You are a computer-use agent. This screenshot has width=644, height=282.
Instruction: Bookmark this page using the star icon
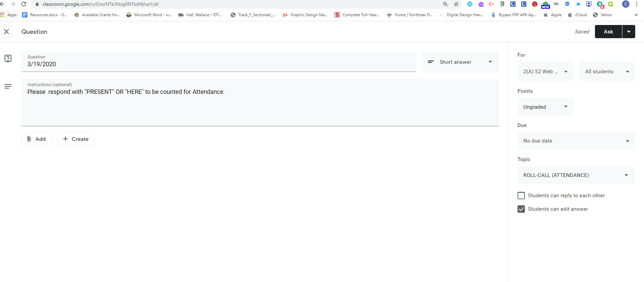tap(456, 4)
